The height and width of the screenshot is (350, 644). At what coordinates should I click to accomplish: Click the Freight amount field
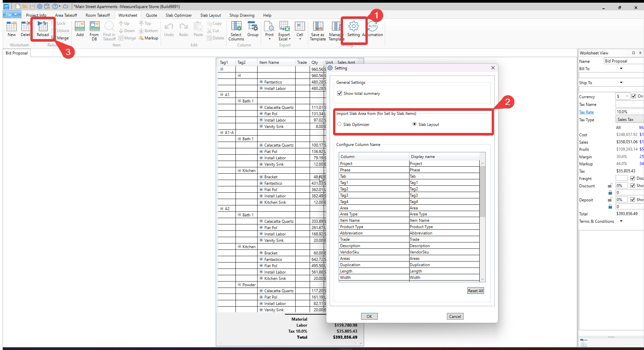[x=622, y=178]
